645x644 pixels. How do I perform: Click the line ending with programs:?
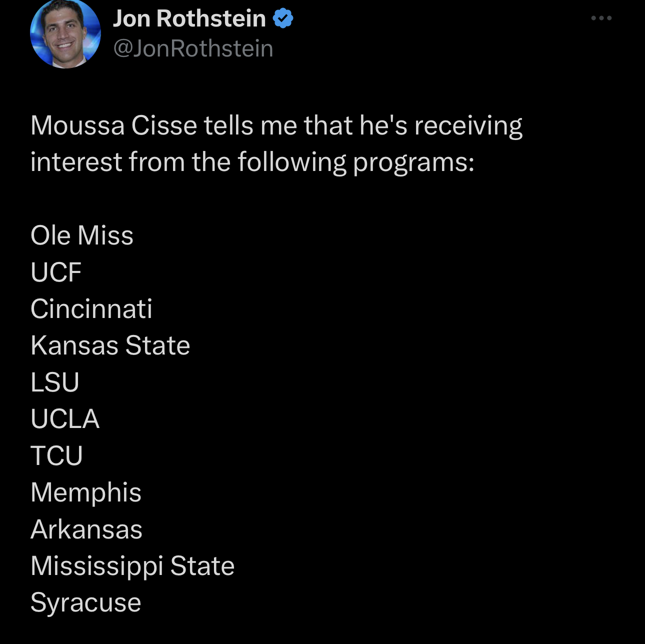click(252, 162)
